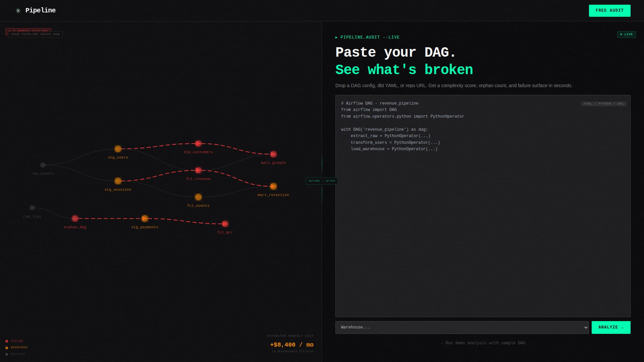Click the gray HEALTHY legend dot
The width and height of the screenshot is (644, 362).
tap(7, 354)
